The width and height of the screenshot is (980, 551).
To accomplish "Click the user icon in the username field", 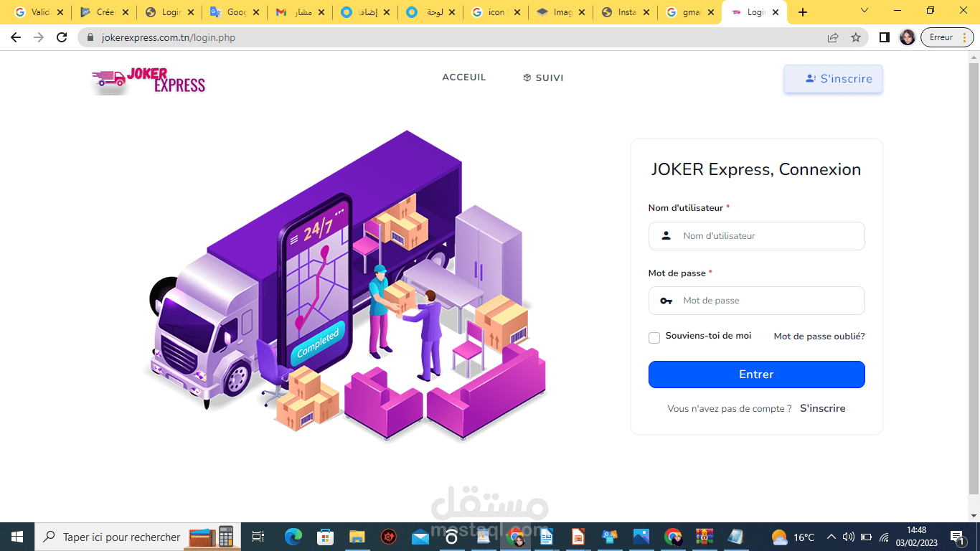I will tap(666, 235).
